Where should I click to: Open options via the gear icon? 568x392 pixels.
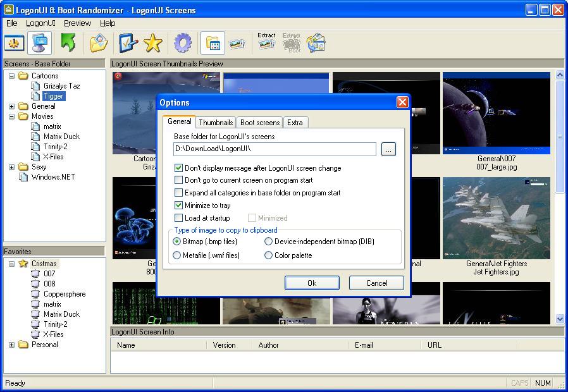183,43
